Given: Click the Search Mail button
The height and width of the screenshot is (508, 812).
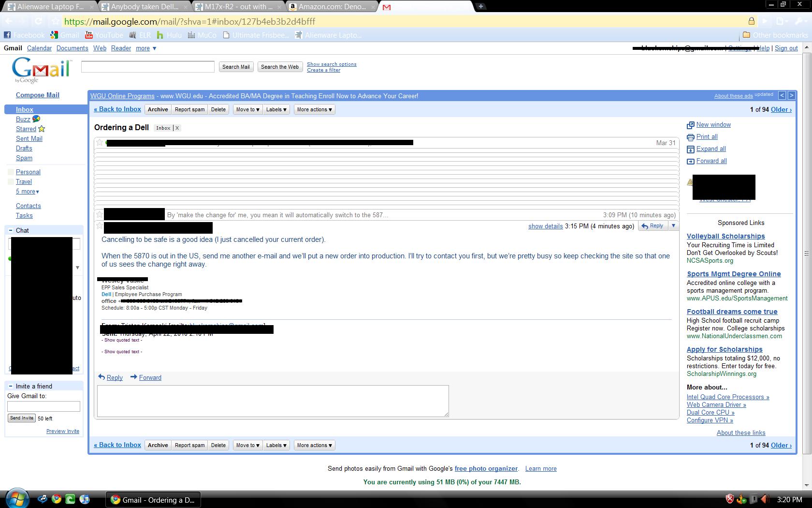Looking at the screenshot, I should point(236,67).
